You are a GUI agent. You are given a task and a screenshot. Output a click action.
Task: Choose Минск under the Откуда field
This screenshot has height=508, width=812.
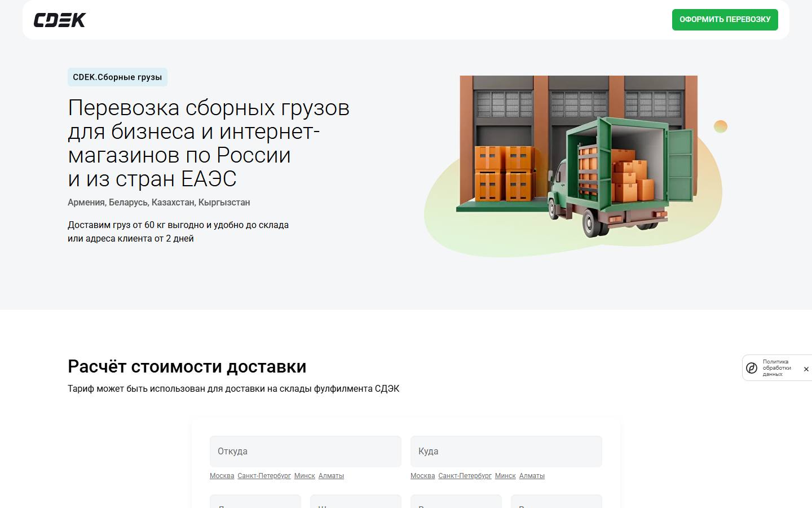point(304,476)
